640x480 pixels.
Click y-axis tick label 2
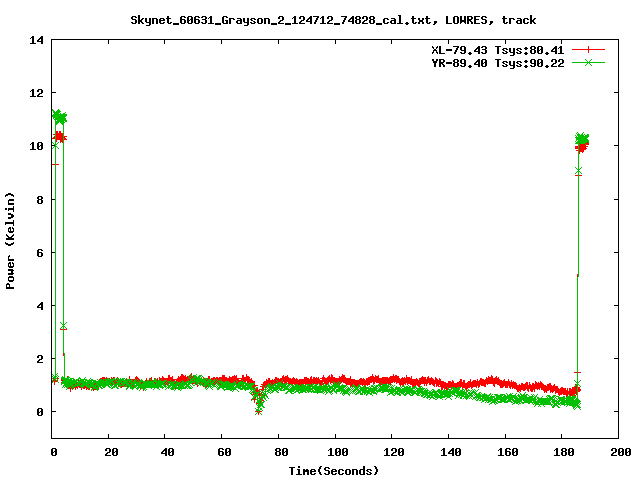[40, 359]
